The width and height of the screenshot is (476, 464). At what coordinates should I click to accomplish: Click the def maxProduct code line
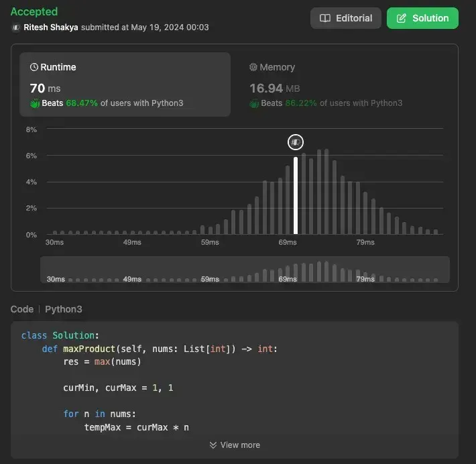coord(160,349)
